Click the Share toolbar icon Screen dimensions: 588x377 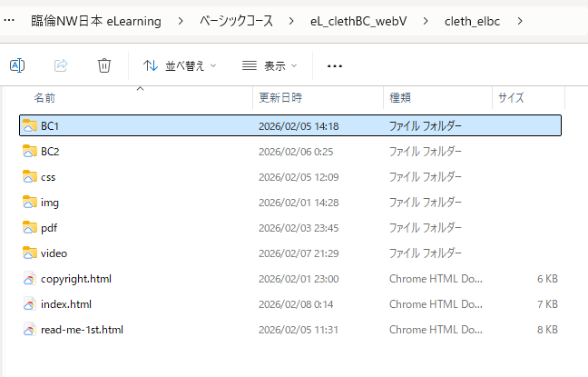pos(61,65)
